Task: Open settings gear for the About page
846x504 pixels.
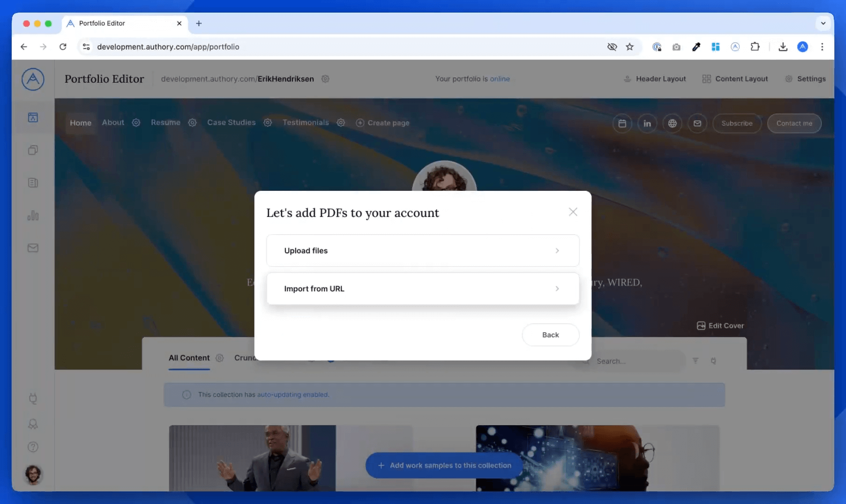Action: pyautogui.click(x=136, y=123)
